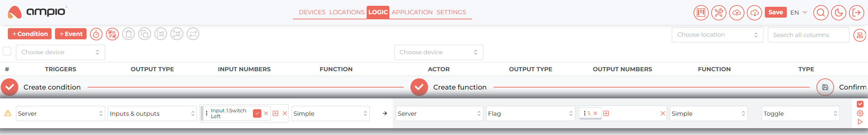Viewport: 868px width, 135px height.
Task: Click plus icon to add output number
Action: click(606, 113)
